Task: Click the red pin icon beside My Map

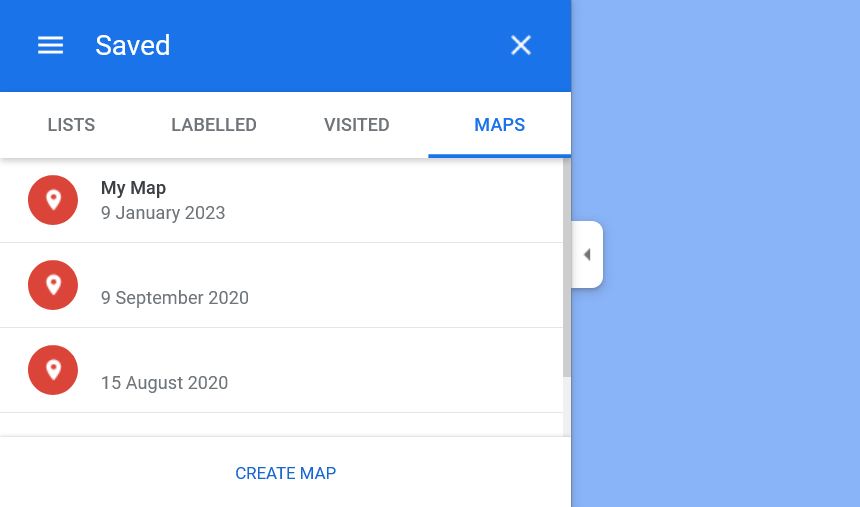Action: tap(53, 200)
